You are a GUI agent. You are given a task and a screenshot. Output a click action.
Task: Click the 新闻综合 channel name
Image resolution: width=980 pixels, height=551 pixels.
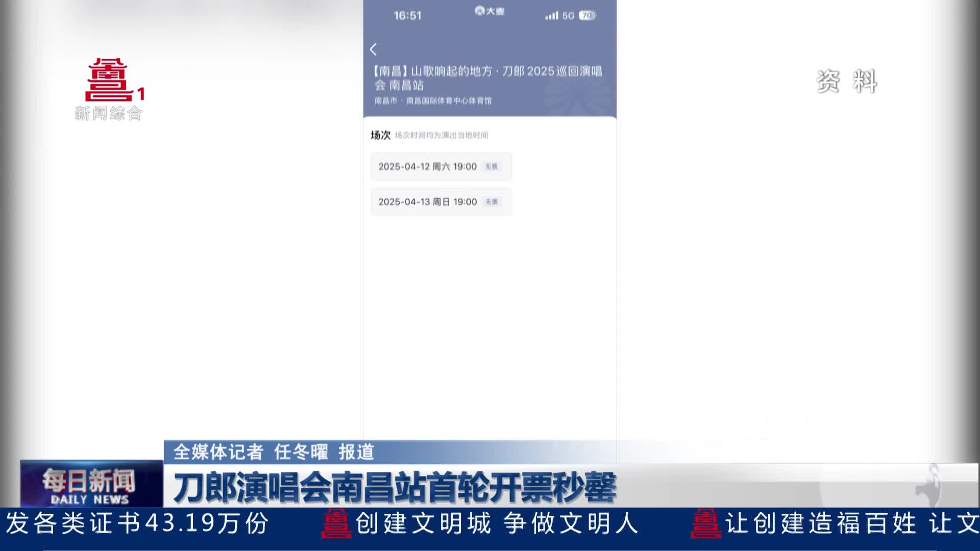[x=108, y=113]
